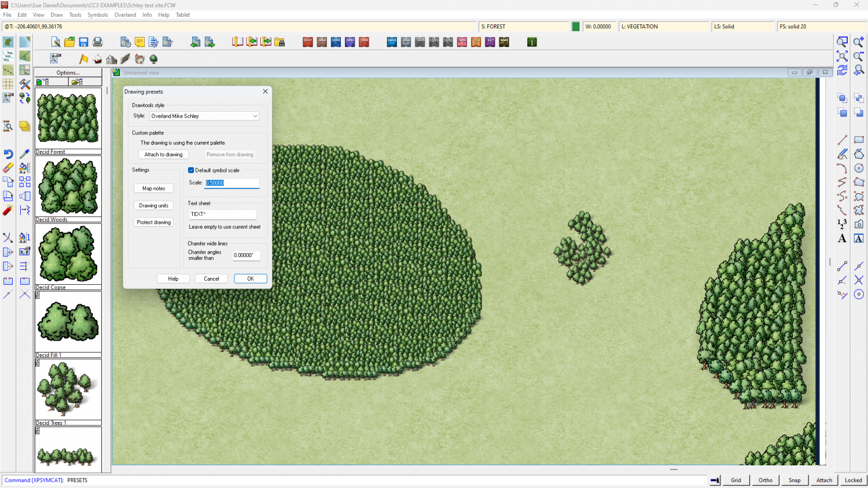Click the Scale input field

click(232, 183)
